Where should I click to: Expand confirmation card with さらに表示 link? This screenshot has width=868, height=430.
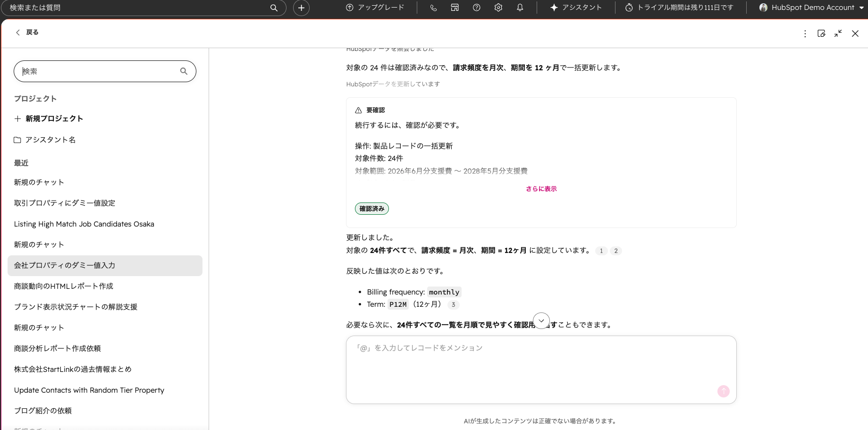click(x=541, y=189)
